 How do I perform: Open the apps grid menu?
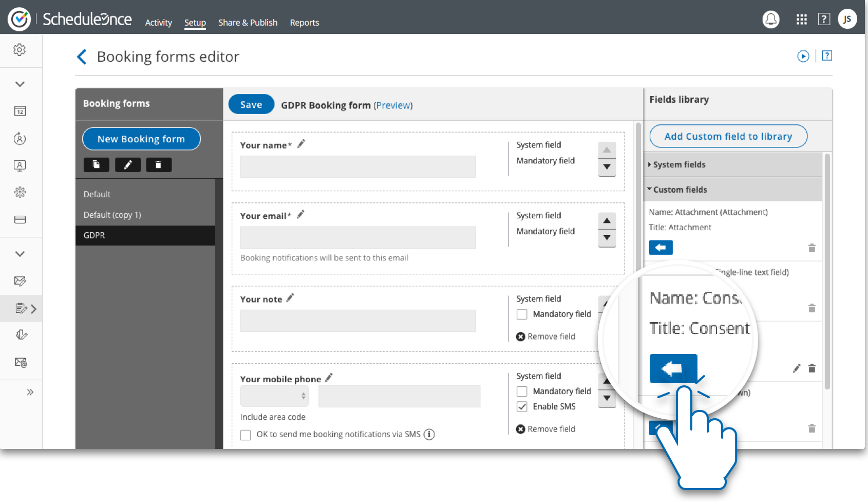tap(801, 20)
